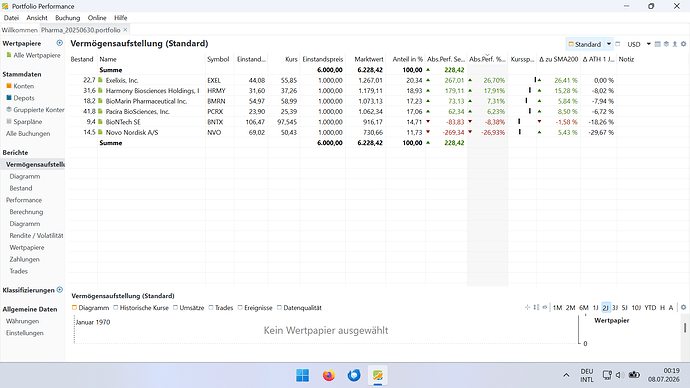Click the plus icon next to Wertpapiere

[x=59, y=43]
